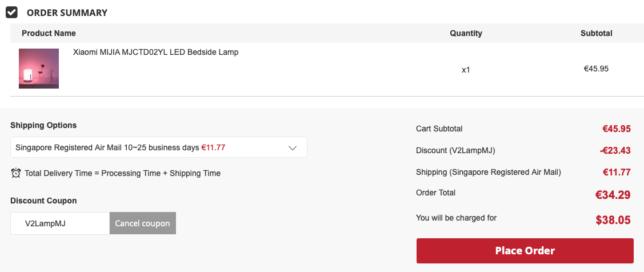Toggle the Order Summary checkbox
Screen dimensions: 644x272
tap(11, 12)
